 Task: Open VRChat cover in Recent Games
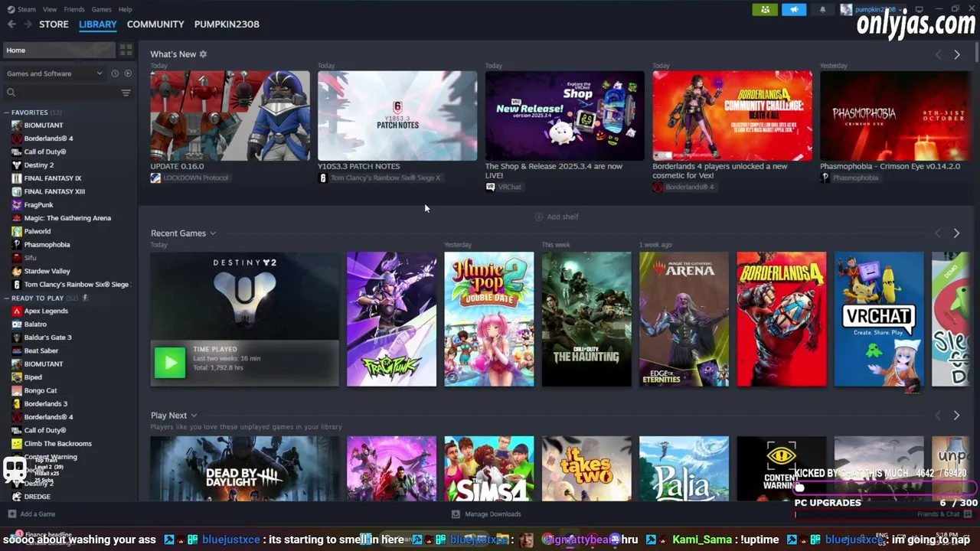click(879, 319)
